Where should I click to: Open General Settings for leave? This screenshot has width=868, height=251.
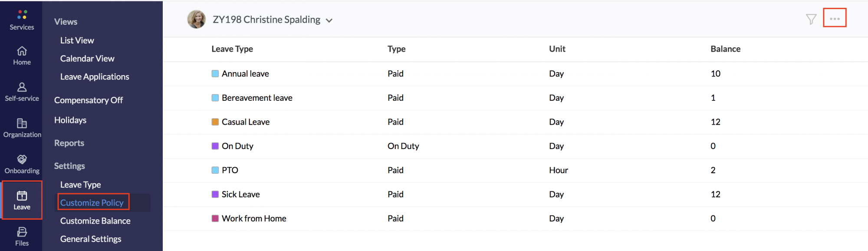pos(91,239)
